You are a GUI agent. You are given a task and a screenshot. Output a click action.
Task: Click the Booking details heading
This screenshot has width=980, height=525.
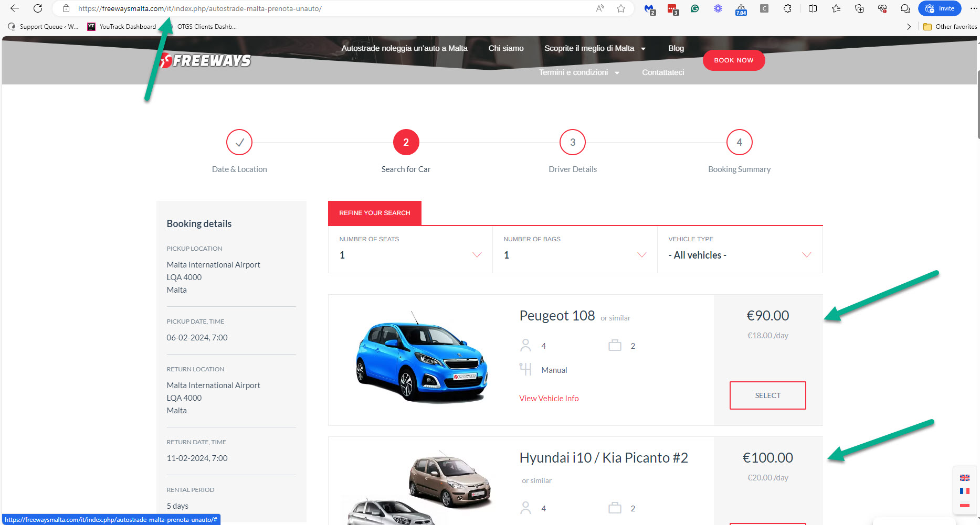[x=199, y=223]
